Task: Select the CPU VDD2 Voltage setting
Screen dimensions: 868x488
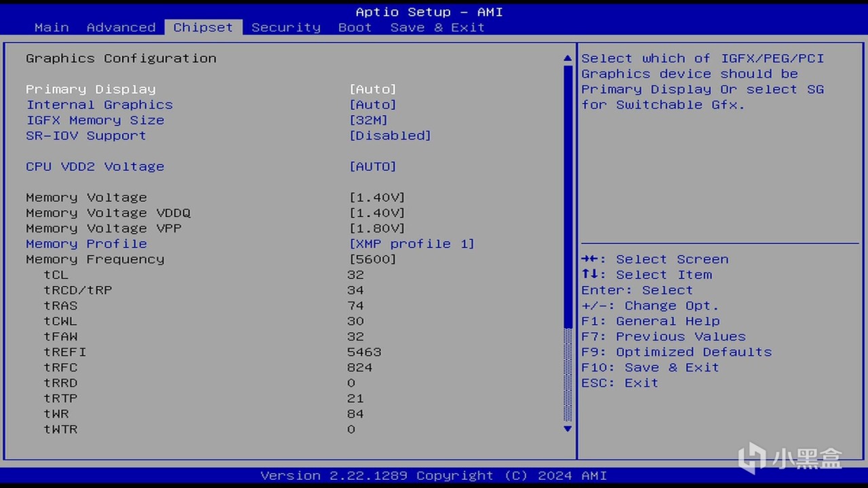Action: (x=95, y=166)
